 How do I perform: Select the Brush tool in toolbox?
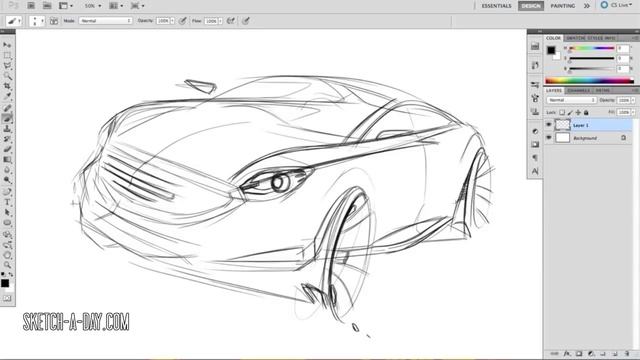[7, 118]
